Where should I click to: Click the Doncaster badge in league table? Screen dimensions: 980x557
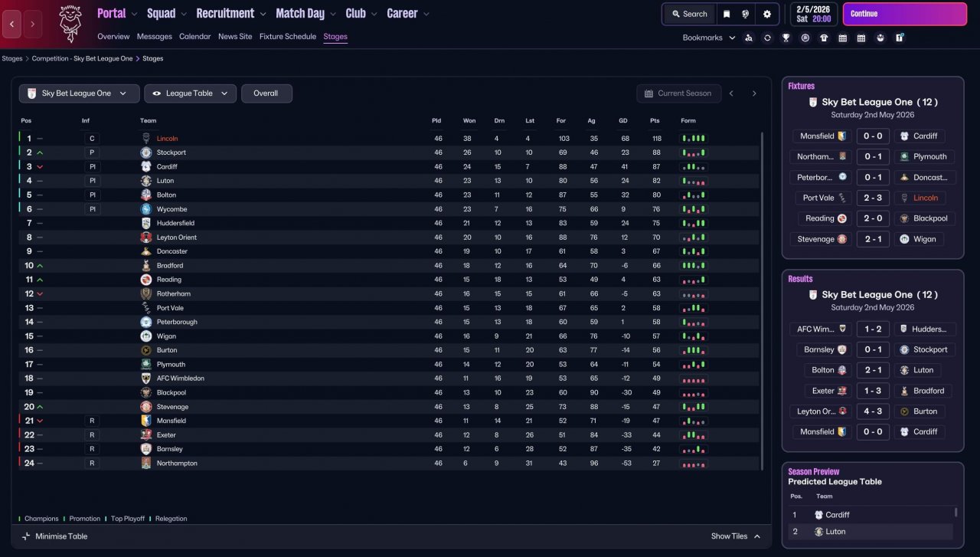tap(146, 251)
